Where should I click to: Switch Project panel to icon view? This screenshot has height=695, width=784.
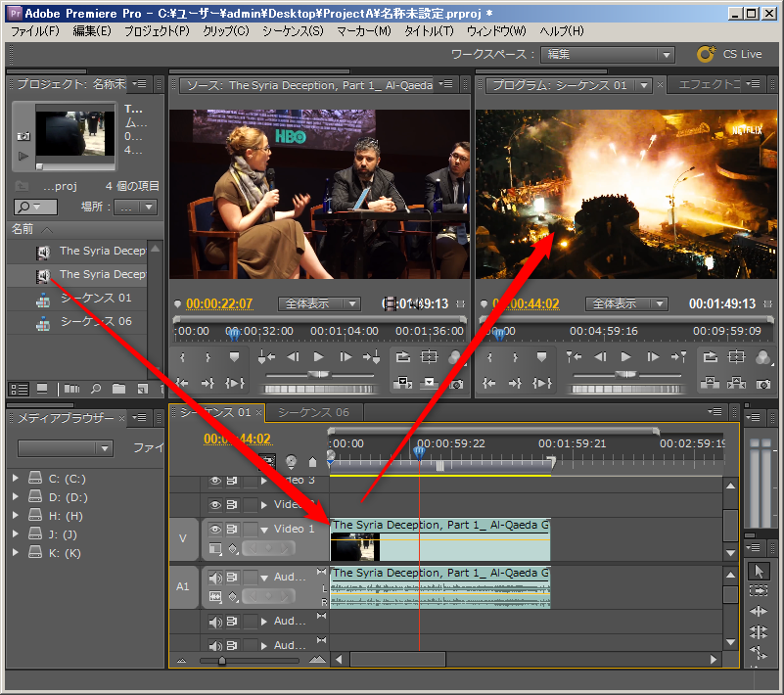pyautogui.click(x=42, y=389)
